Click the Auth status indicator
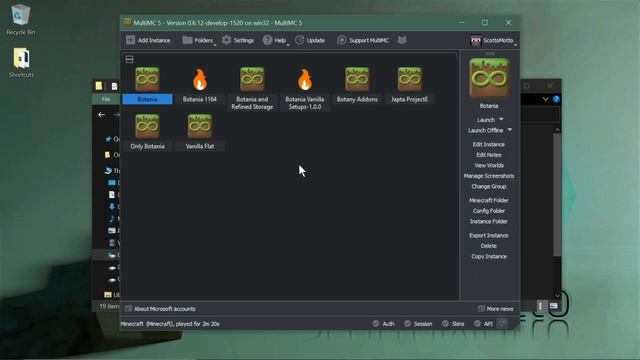Image resolution: width=640 pixels, height=360 pixels. tap(383, 324)
